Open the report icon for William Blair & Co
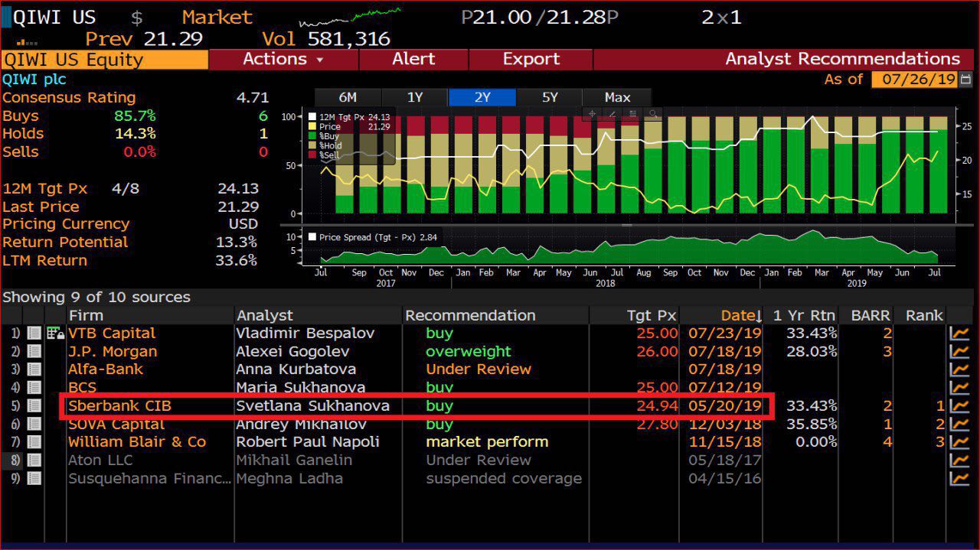The width and height of the screenshot is (980, 550). (34, 442)
